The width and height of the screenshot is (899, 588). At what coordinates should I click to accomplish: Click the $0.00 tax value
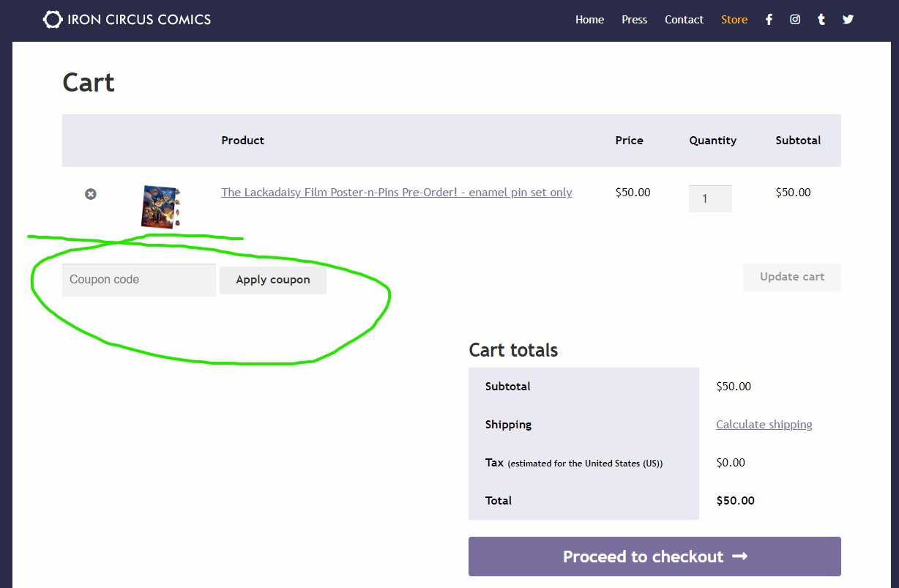pos(731,463)
